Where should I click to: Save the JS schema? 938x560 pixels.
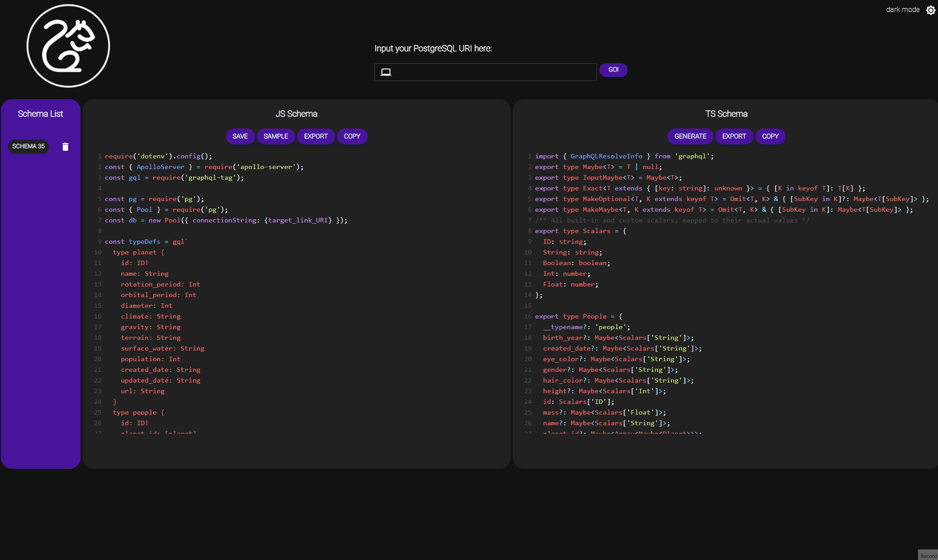point(240,137)
